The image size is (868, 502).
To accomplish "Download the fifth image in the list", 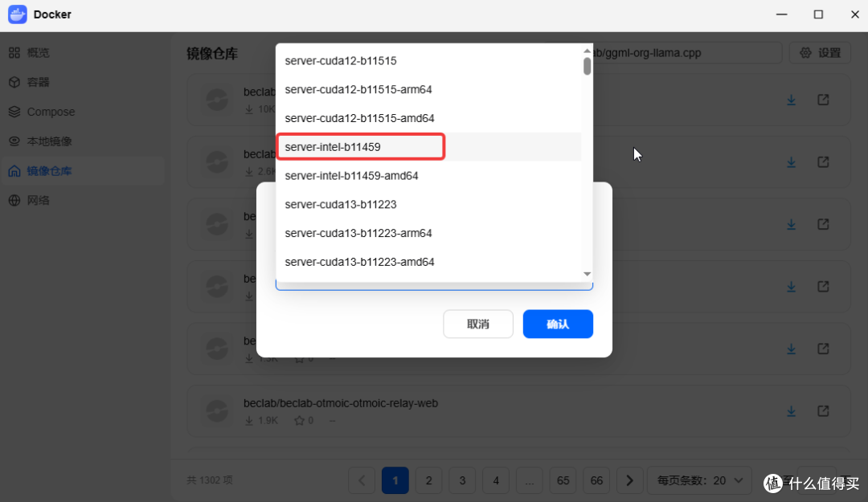I will 792,349.
